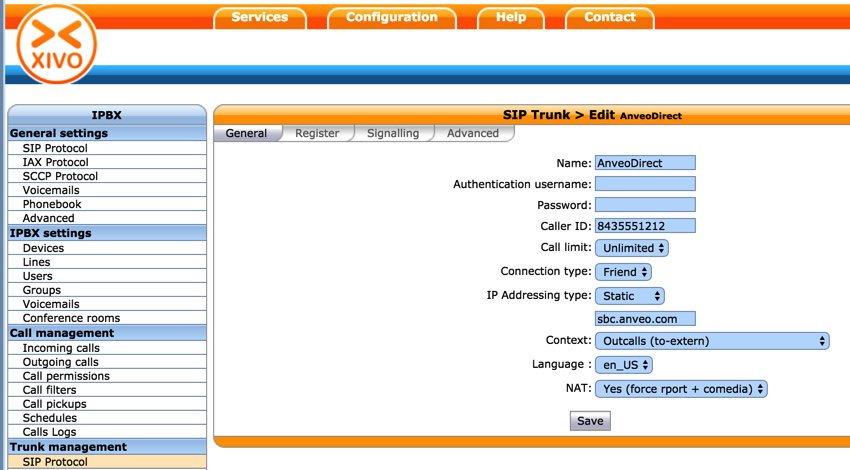Click the Password input field
The height and width of the screenshot is (470, 850).
point(645,205)
